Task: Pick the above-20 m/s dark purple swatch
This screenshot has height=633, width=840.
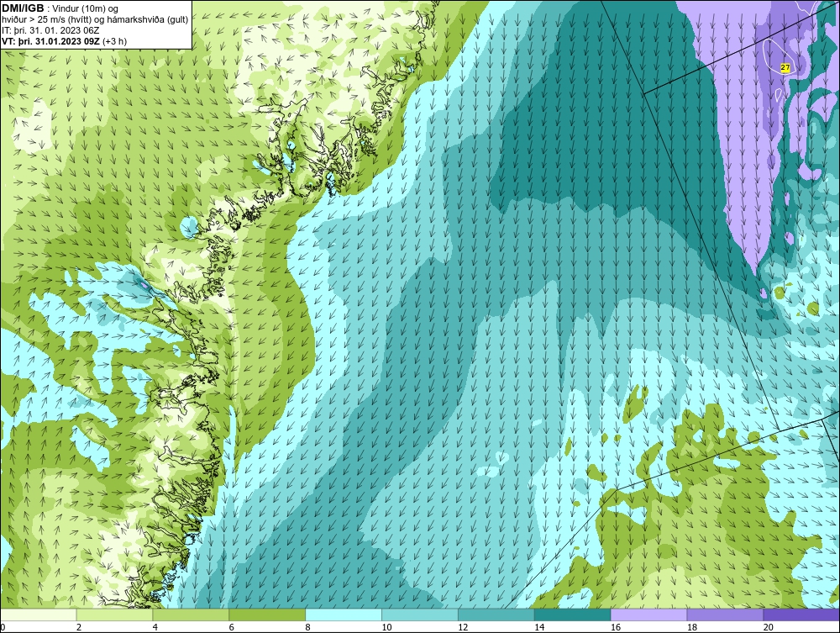Action: [801, 615]
